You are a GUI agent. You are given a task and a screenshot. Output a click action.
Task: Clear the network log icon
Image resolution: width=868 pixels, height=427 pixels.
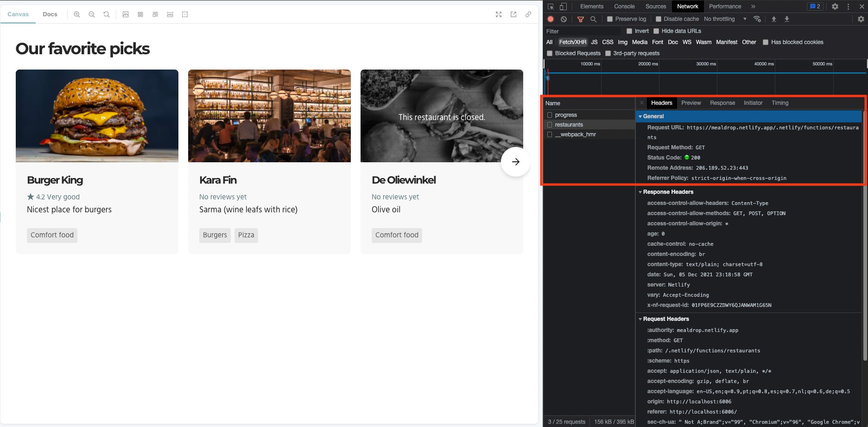[564, 19]
